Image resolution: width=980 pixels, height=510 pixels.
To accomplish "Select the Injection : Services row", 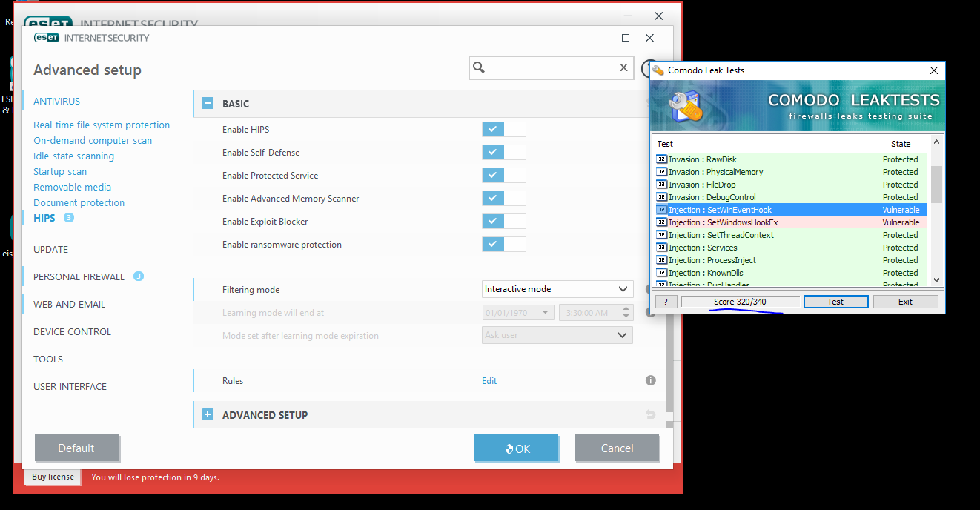I will tap(790, 248).
